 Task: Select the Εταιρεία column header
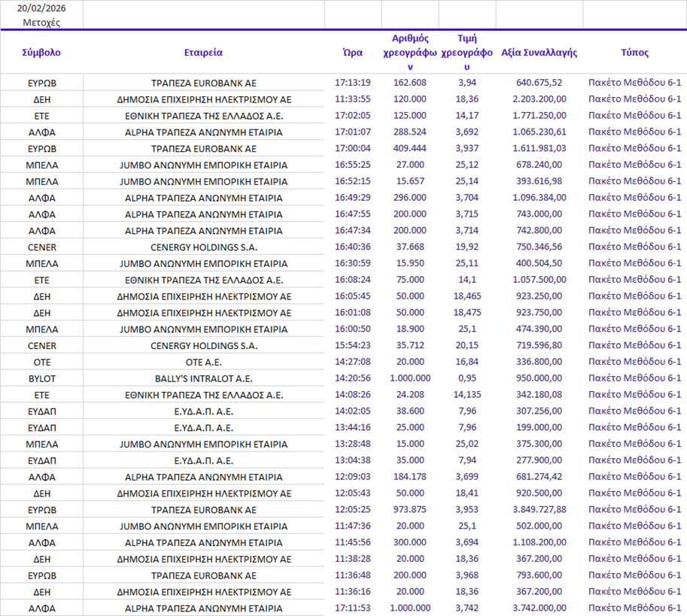(203, 53)
